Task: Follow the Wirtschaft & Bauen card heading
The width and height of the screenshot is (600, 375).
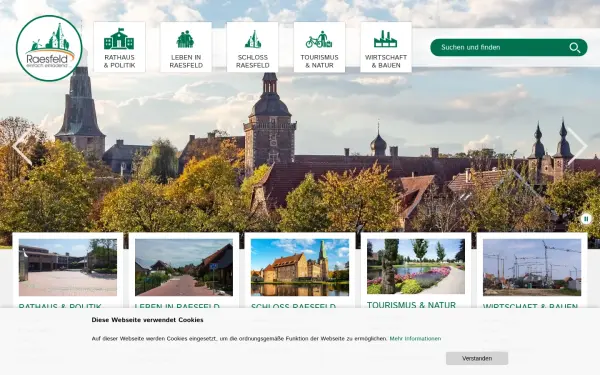Action: [530, 307]
